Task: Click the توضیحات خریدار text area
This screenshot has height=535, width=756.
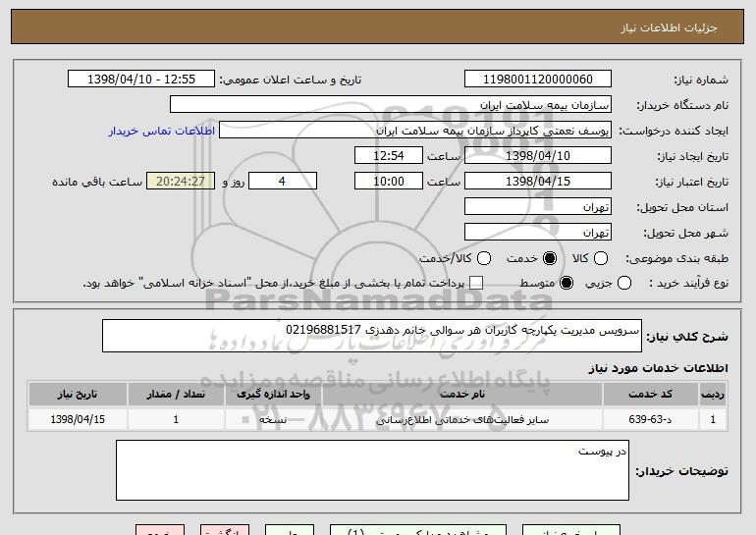Action: coord(372,470)
